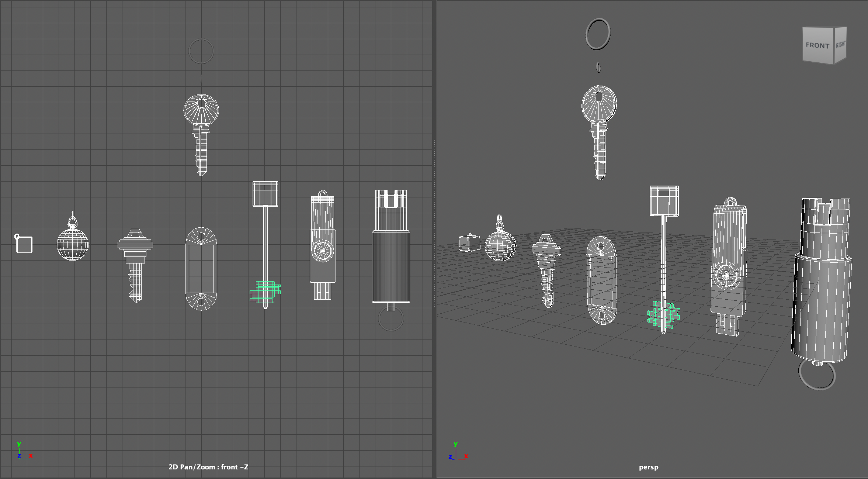The width and height of the screenshot is (868, 479).
Task: Select the USB flash drive in front view
Action: tap(323, 245)
